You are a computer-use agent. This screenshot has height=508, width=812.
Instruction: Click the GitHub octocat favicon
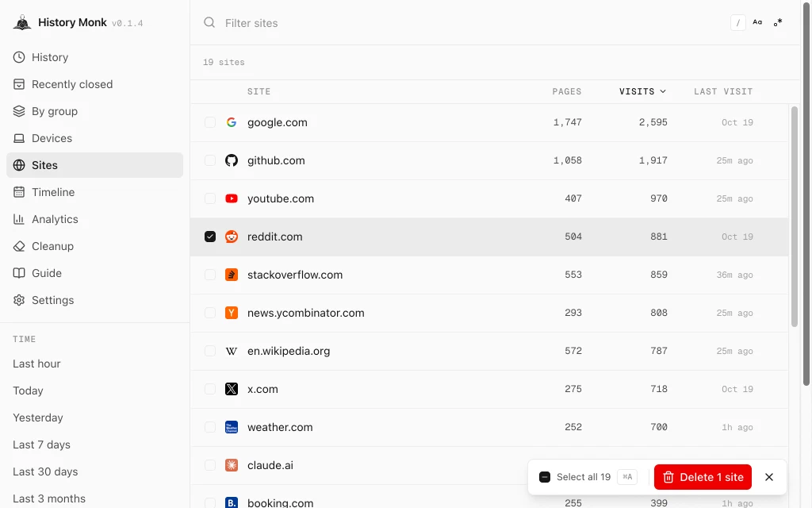(232, 160)
